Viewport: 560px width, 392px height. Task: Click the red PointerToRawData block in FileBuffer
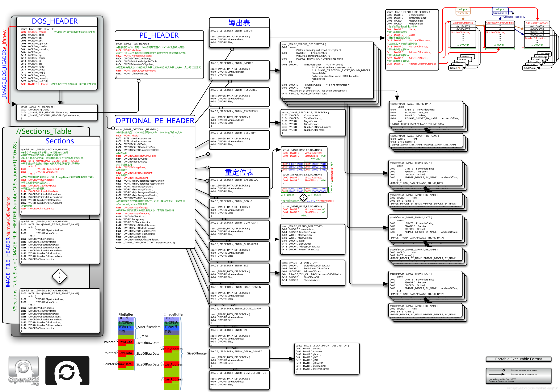[126, 342]
